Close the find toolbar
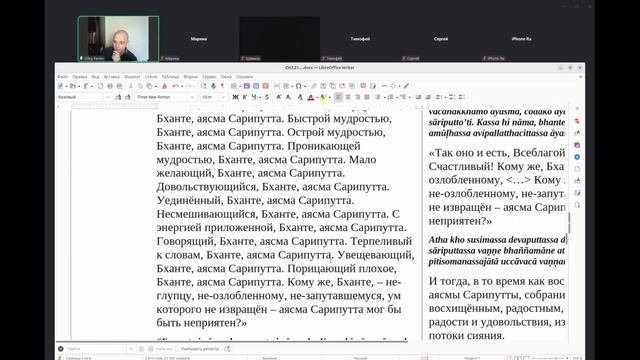640x360 pixels. [x=61, y=349]
